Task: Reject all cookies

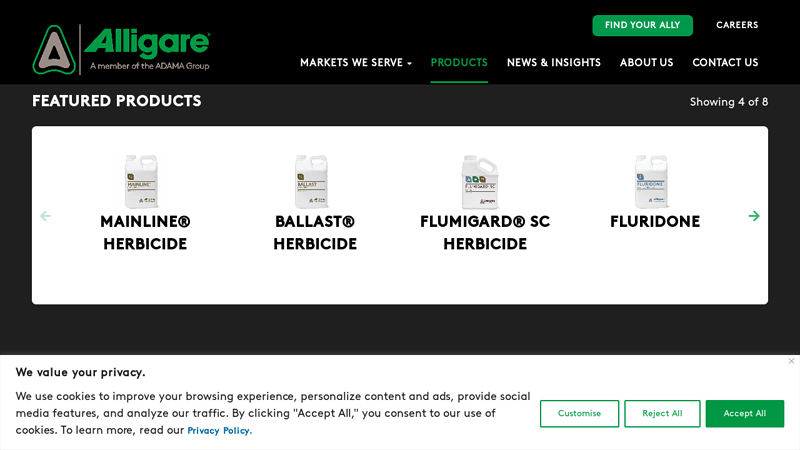Action: tap(662, 413)
